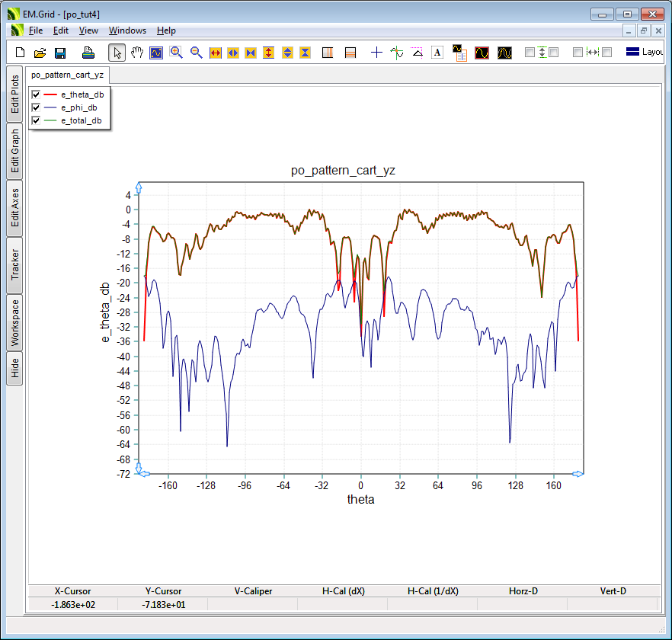This screenshot has width=672, height=640.
Task: Click the zoom out magnifier
Action: pos(196,53)
